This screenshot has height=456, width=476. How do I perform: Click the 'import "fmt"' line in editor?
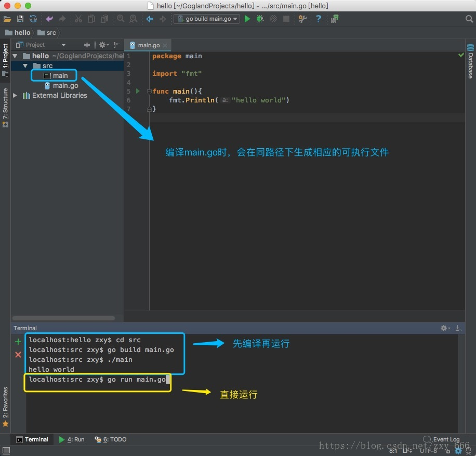[x=177, y=73]
